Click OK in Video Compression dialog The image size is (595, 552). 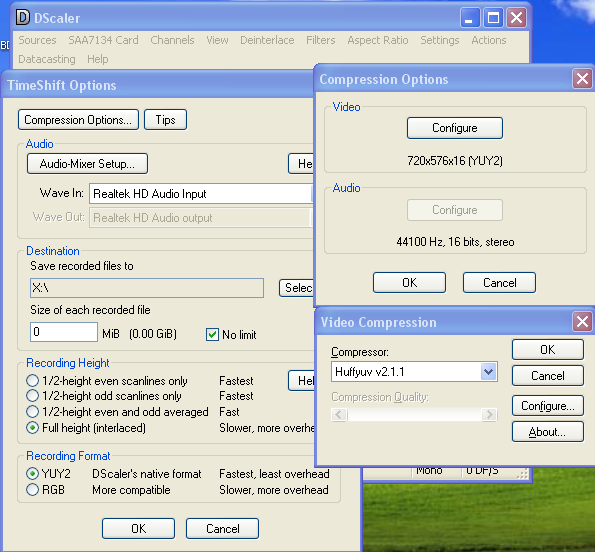click(548, 349)
